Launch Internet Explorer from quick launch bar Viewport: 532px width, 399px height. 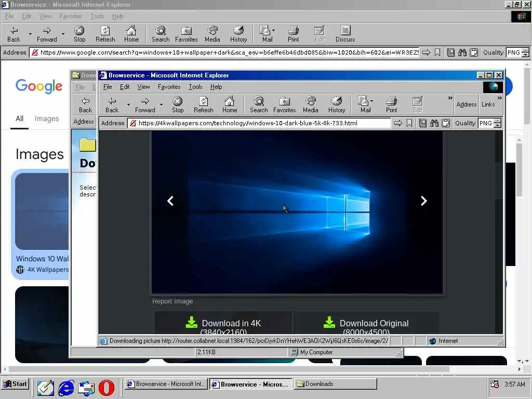pyautogui.click(x=66, y=388)
